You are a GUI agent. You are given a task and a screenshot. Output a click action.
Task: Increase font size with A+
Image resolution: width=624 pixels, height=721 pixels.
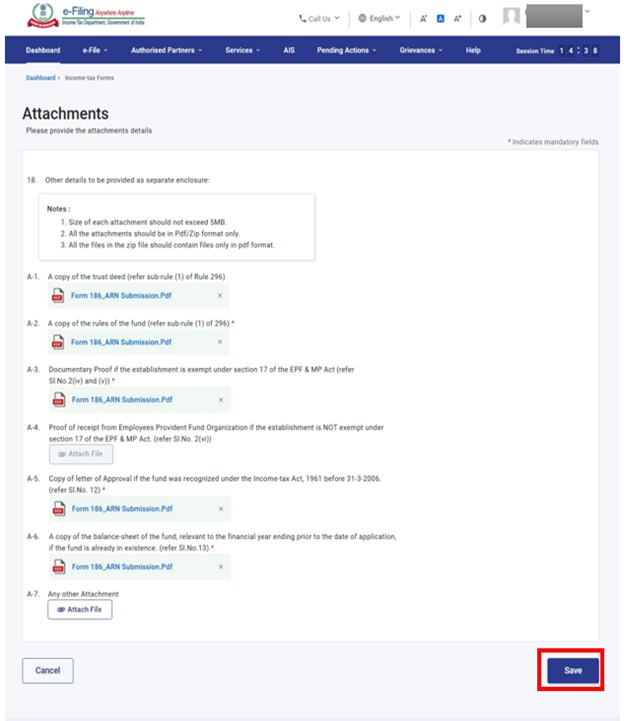click(x=458, y=18)
